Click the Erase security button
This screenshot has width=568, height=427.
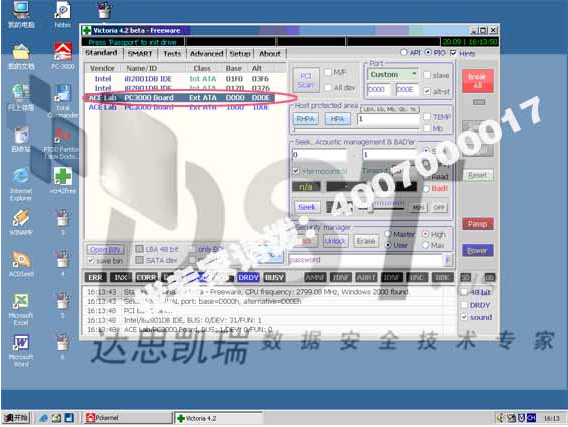[366, 241]
